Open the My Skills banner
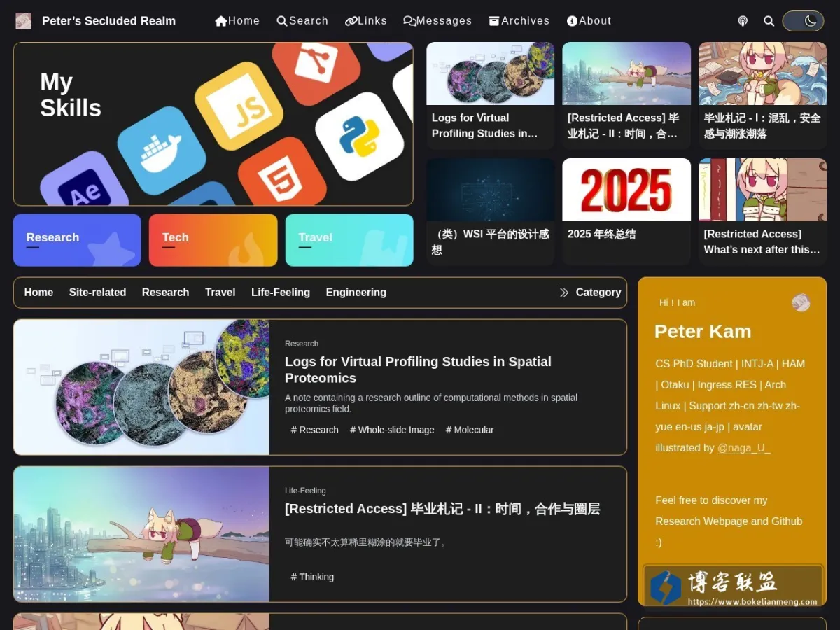The height and width of the screenshot is (630, 840). [x=213, y=124]
